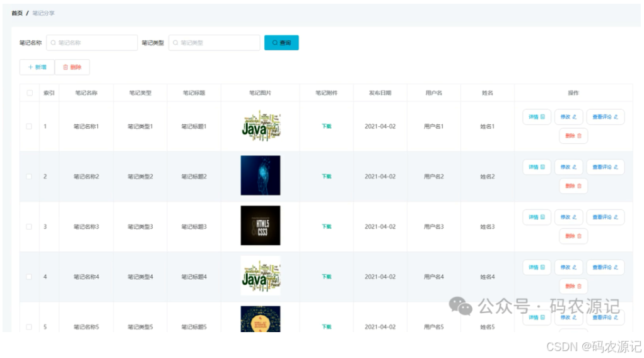This screenshot has width=644, height=358.
Task: Click cell 笔记名称1
Action: pos(86,126)
